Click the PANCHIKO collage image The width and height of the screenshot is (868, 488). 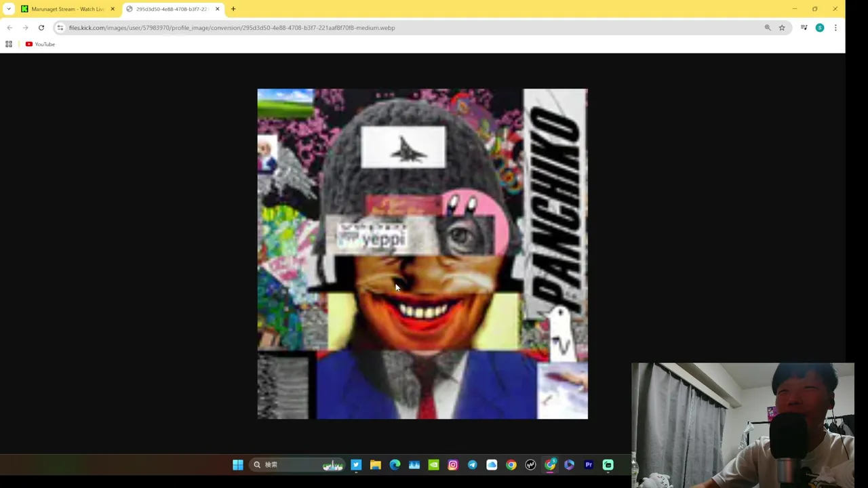tap(422, 253)
